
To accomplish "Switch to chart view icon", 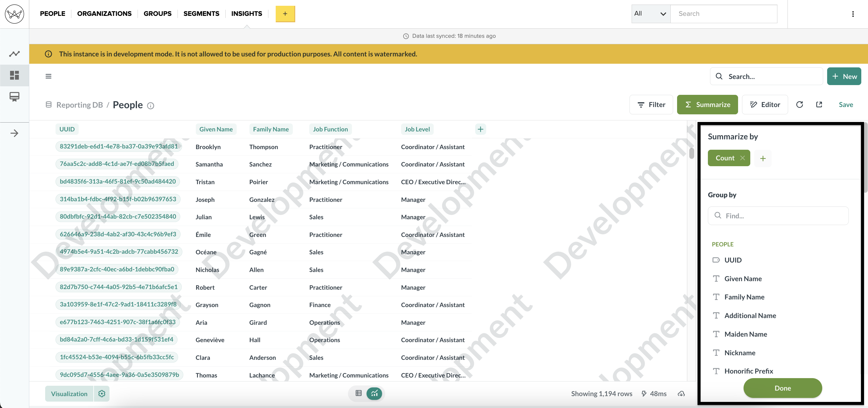I will click(374, 393).
